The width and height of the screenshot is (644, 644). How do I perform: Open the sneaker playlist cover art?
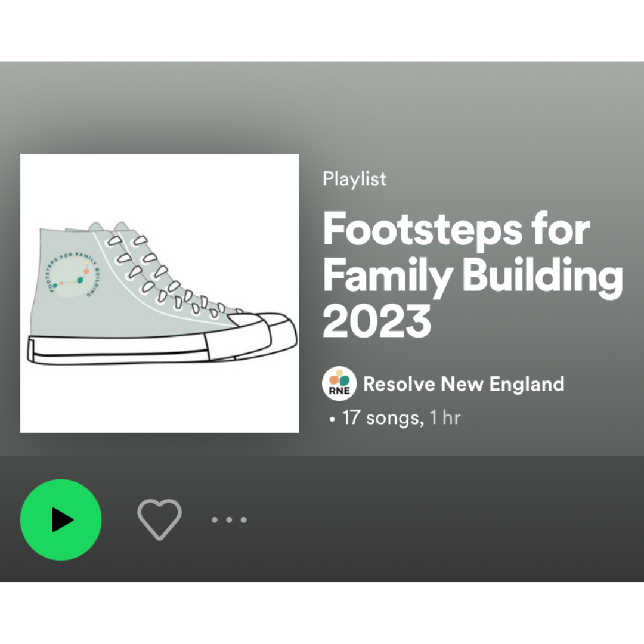pos(159,293)
